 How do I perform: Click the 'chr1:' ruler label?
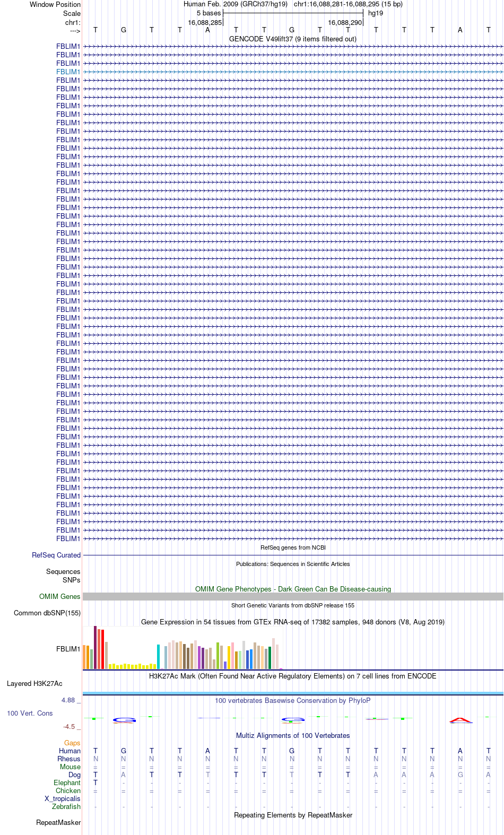(x=73, y=22)
